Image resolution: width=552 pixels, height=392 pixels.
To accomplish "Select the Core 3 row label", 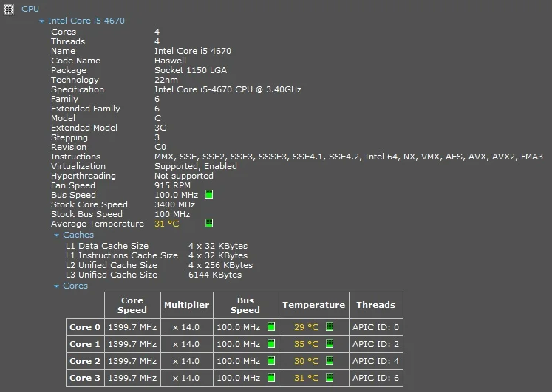I will [85, 378].
